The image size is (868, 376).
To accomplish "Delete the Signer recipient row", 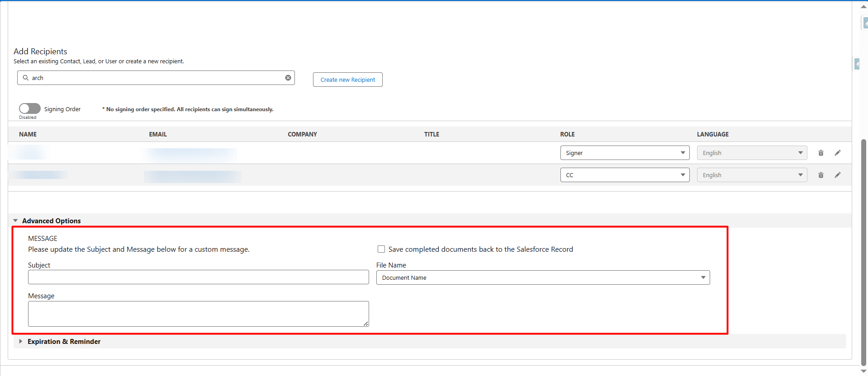I will click(821, 153).
